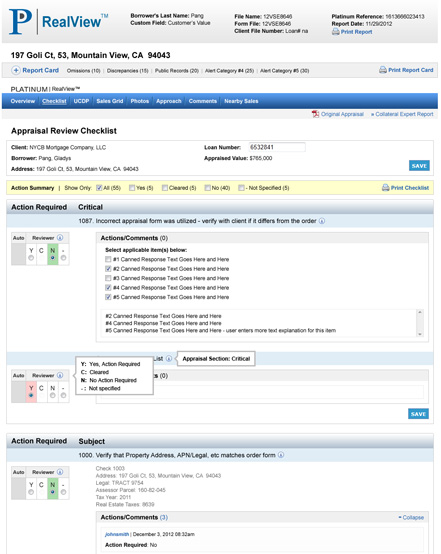Expand the Report Card plus icon
The image size is (441, 554).
pos(16,70)
